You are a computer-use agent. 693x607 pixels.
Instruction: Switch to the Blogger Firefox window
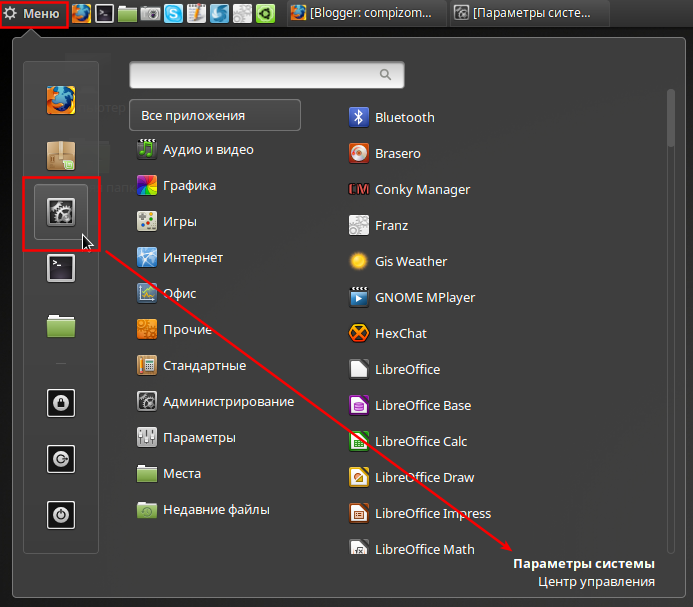(x=366, y=13)
